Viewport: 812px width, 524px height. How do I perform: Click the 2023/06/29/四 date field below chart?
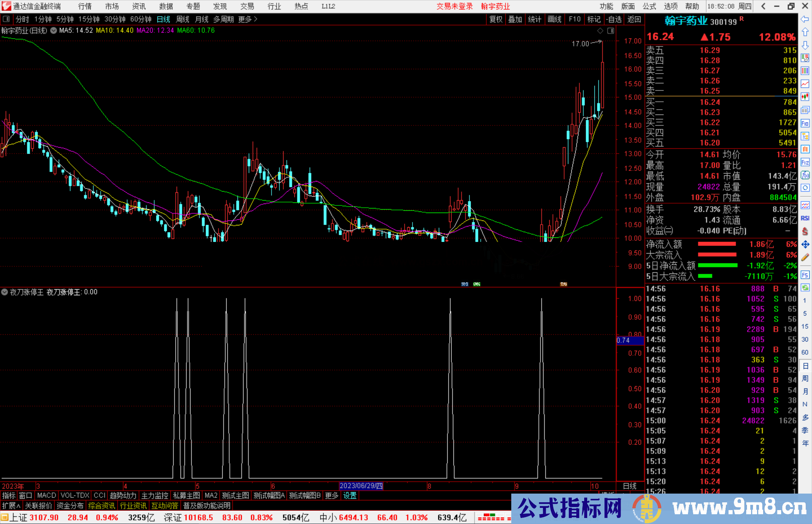361,486
